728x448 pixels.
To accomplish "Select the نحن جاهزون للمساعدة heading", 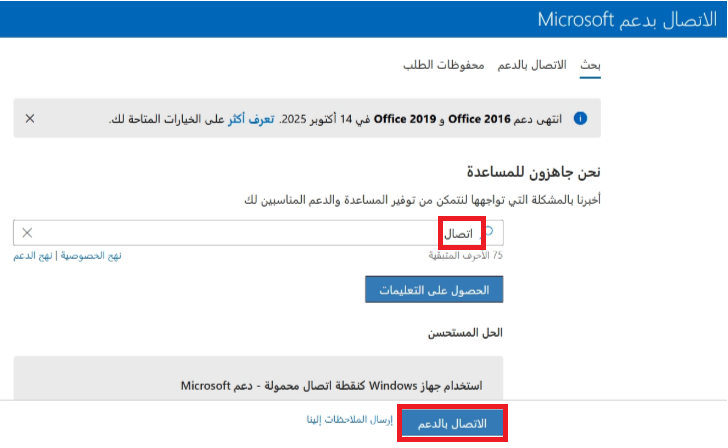I will pos(533,172).
